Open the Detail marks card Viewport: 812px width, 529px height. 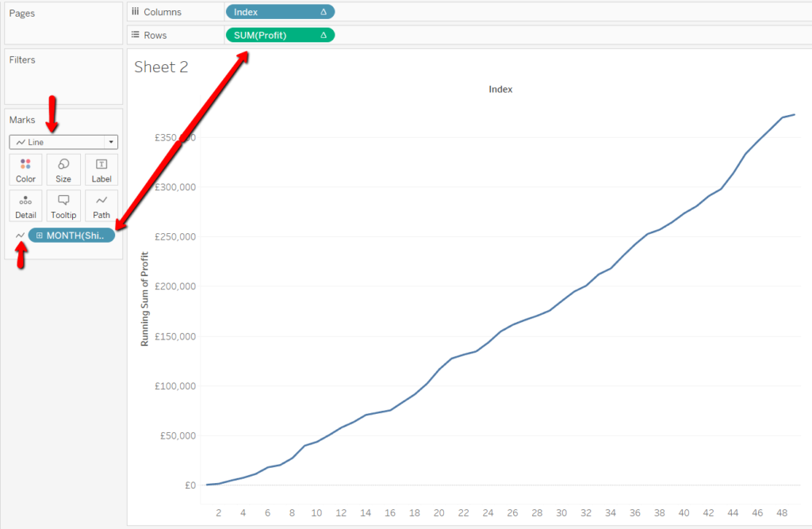(25, 205)
